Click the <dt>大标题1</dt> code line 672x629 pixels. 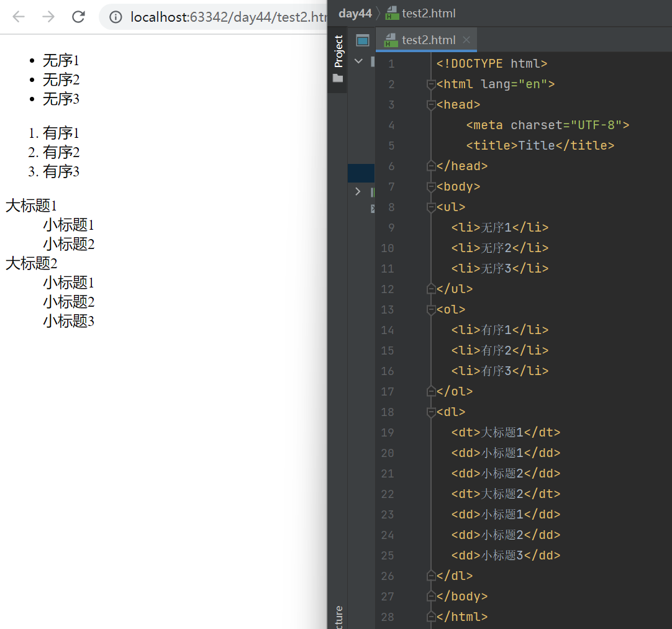click(506, 432)
